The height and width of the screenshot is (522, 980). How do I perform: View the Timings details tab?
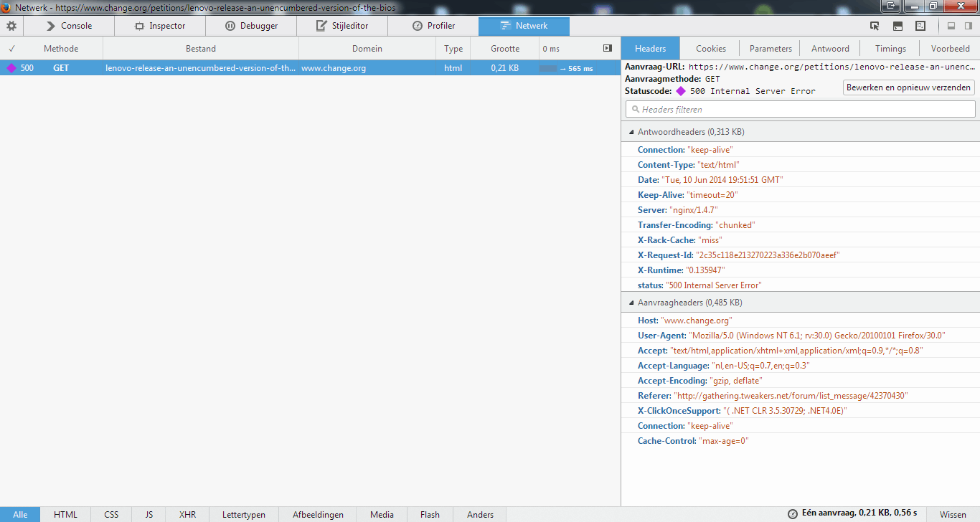pos(890,49)
